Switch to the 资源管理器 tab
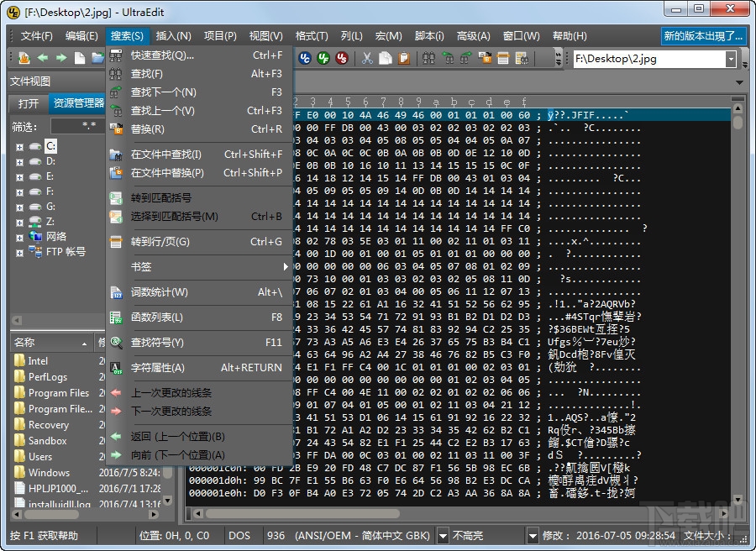756x551 pixels. pos(77,103)
